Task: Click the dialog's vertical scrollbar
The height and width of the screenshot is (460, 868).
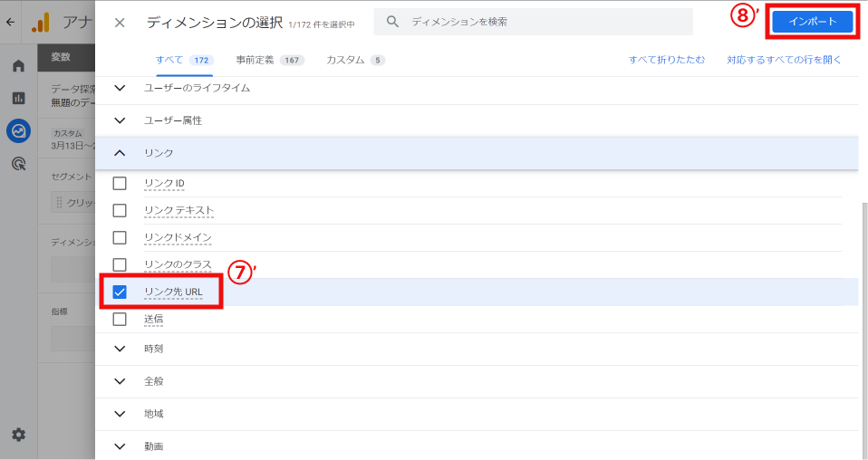Action: 864,331
